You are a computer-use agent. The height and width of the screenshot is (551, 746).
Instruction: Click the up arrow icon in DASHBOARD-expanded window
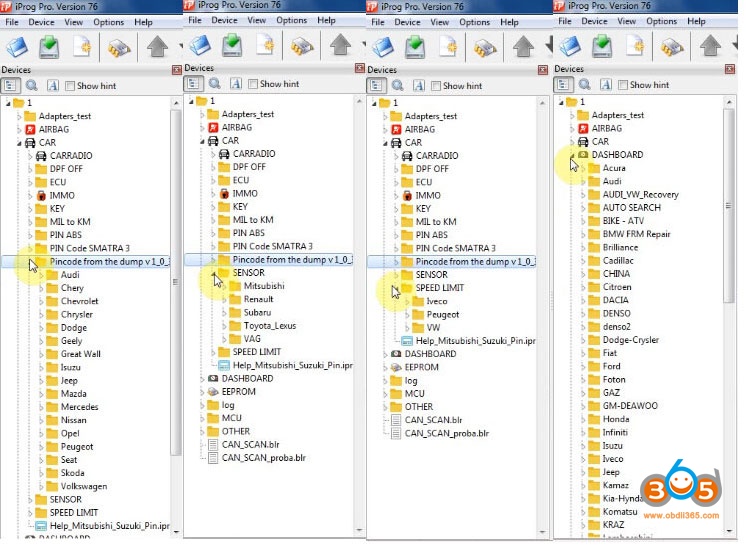click(x=710, y=46)
